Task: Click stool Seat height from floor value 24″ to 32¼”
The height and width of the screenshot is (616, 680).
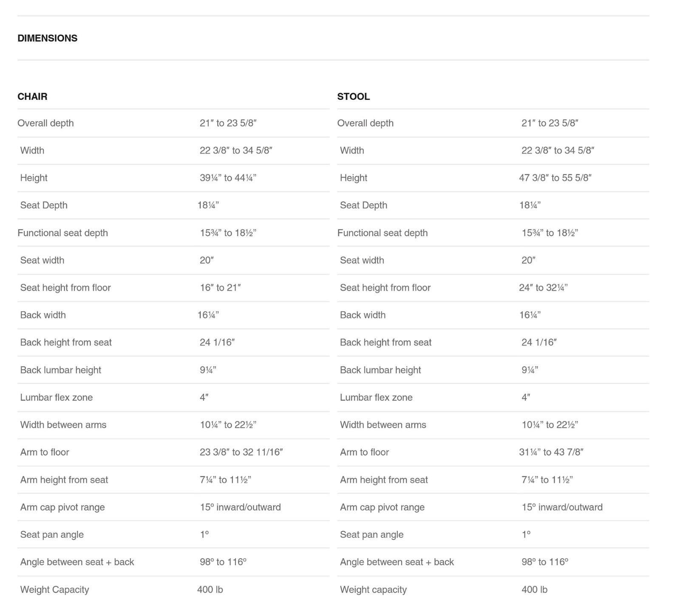Action: coord(543,288)
